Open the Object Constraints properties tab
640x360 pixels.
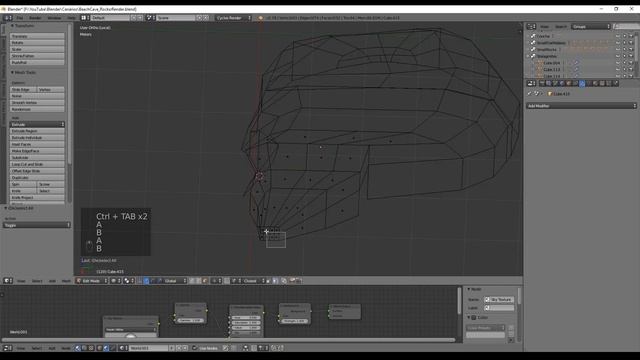pyautogui.click(x=575, y=83)
